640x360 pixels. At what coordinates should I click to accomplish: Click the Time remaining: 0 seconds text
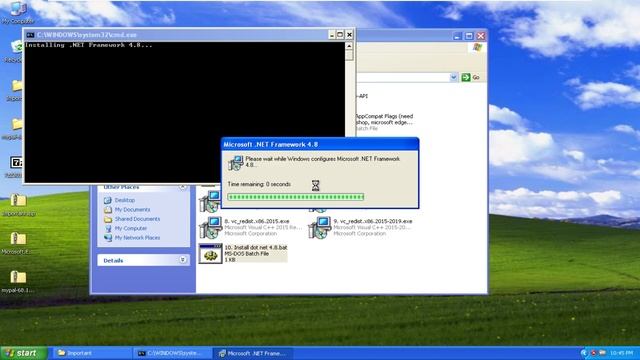click(259, 184)
